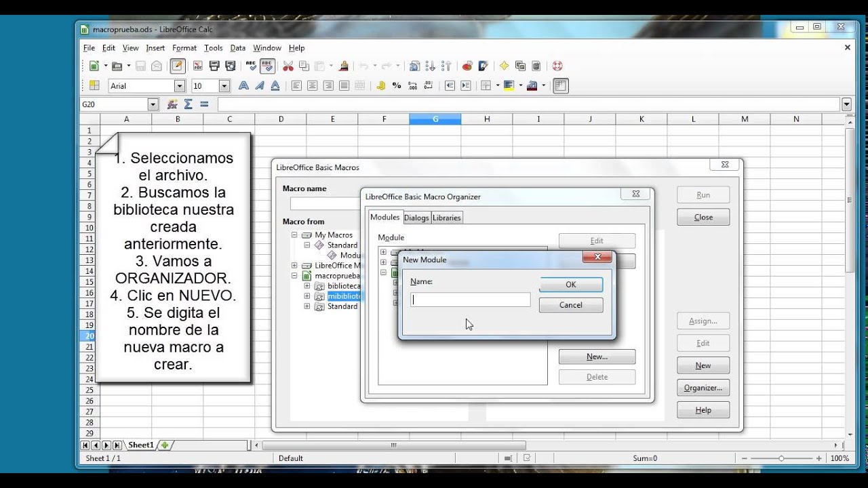Open the File menu

coord(89,48)
